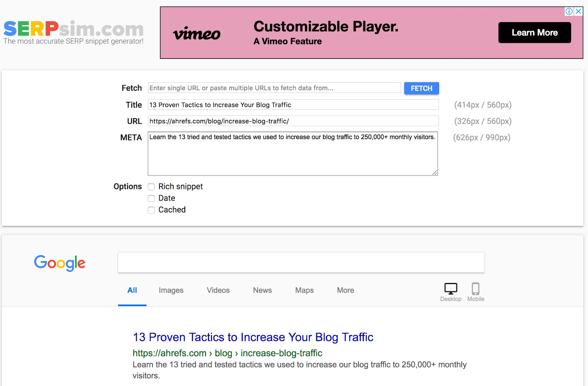Click the blue FETCH button
Viewport: 588px width, 386px height.
click(422, 88)
